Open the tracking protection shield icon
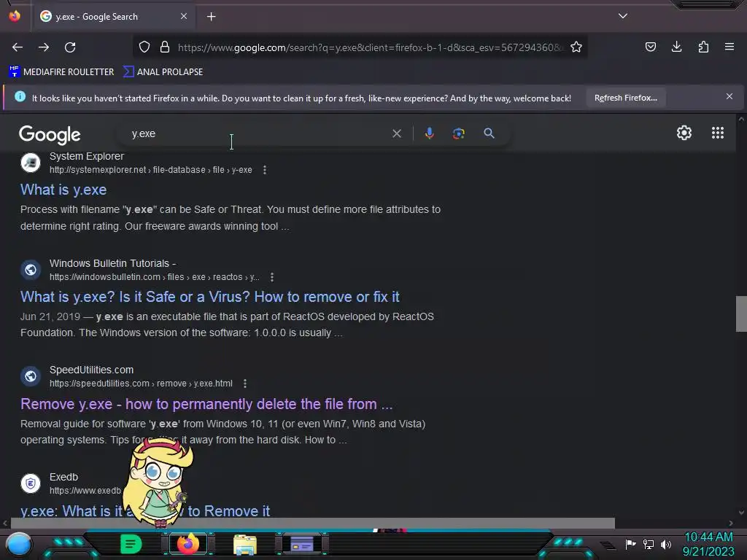747x560 pixels. pyautogui.click(x=144, y=47)
